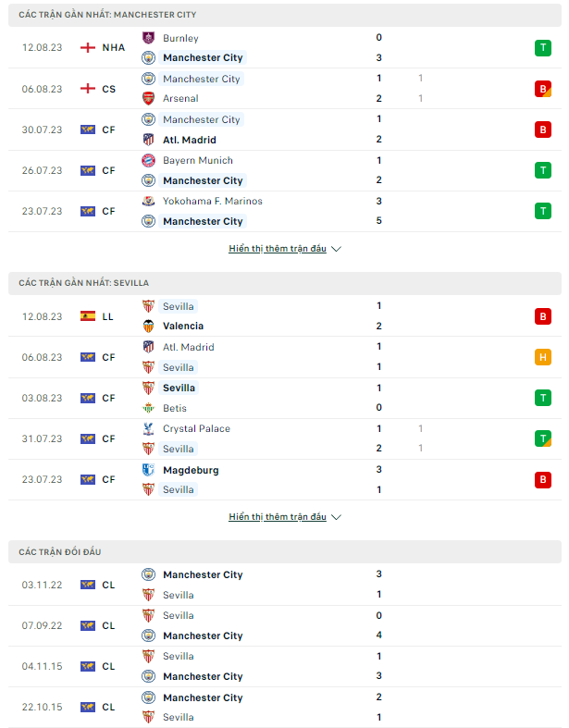The image size is (569, 728).
Task: Click the Burnley club crest icon
Action: (148, 38)
